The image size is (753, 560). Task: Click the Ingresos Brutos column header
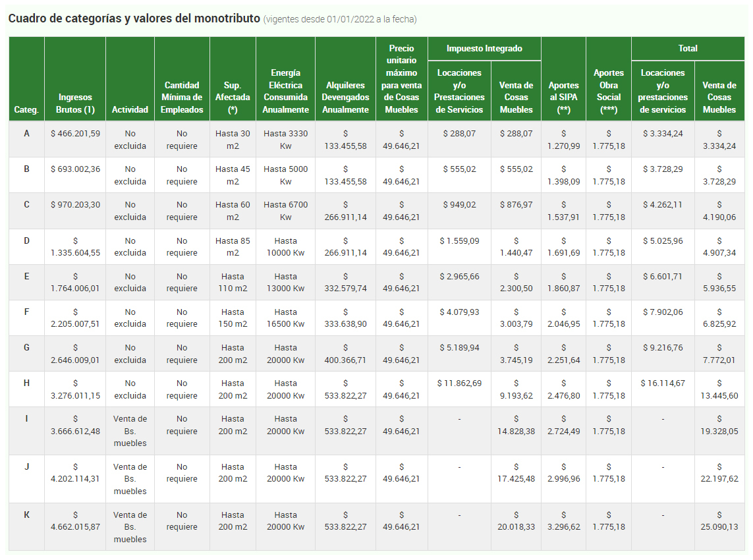(74, 103)
